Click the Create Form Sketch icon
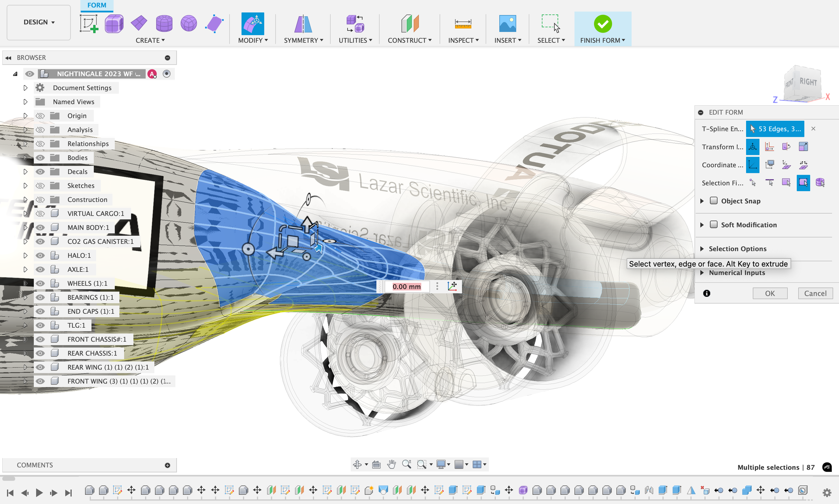This screenshot has height=504, width=839. 89,24
